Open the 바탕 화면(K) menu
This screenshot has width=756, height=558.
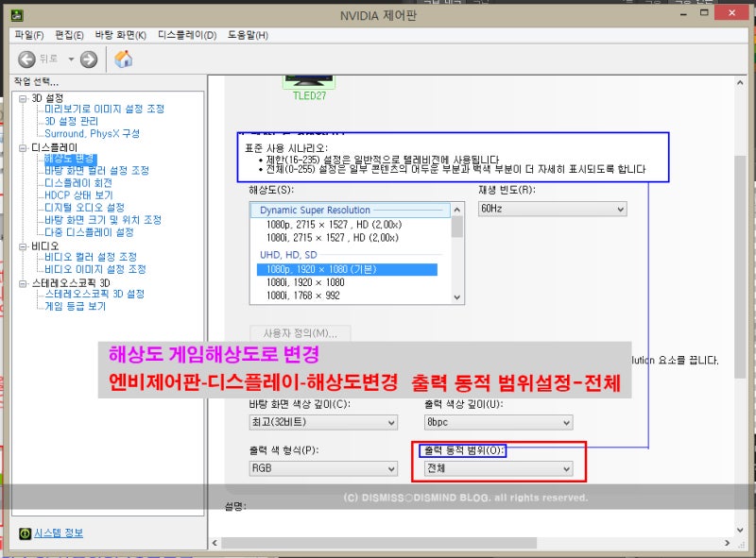coord(121,35)
